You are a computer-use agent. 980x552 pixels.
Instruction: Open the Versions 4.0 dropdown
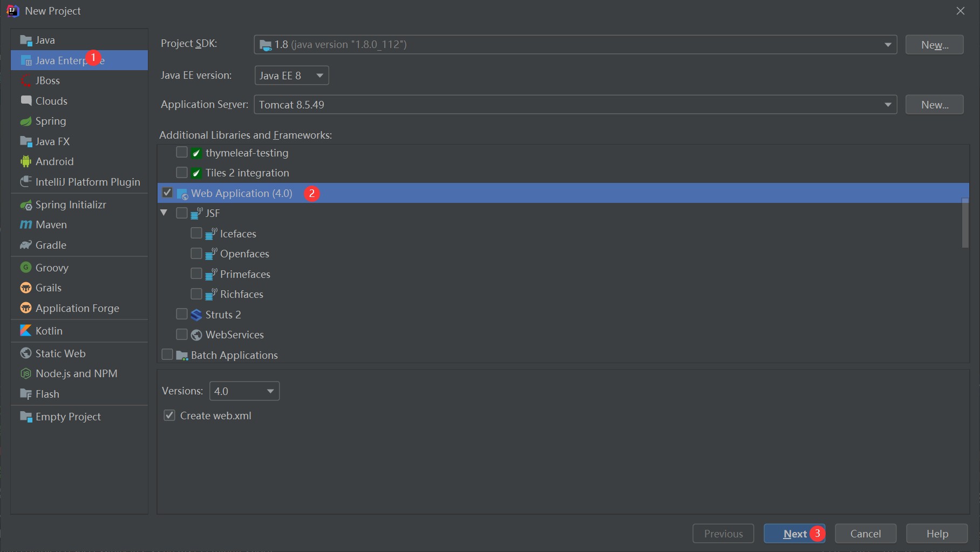point(244,391)
